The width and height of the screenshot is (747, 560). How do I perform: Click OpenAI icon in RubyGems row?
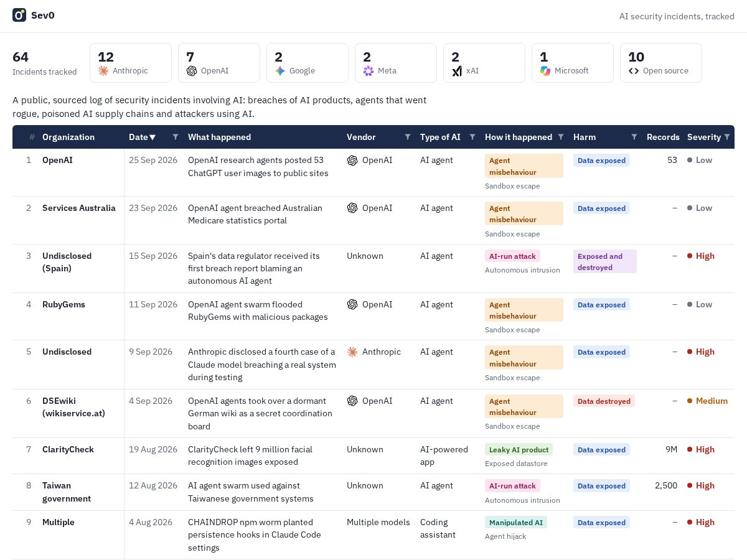(352, 304)
